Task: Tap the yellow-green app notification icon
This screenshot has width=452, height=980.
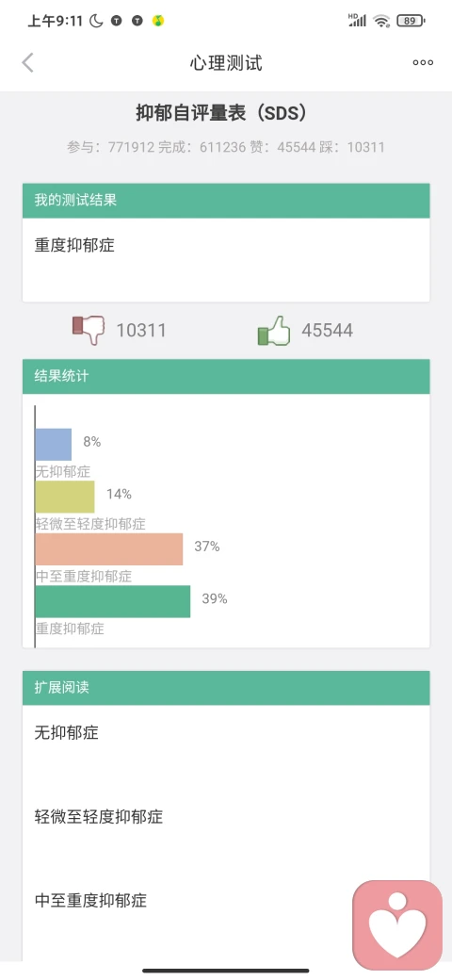Action: coord(158,21)
